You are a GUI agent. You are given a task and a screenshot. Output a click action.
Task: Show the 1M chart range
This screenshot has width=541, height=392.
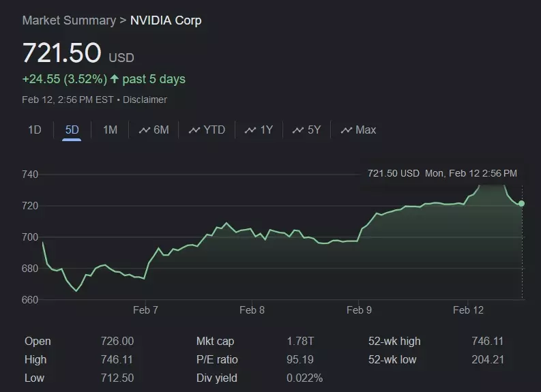pos(110,130)
